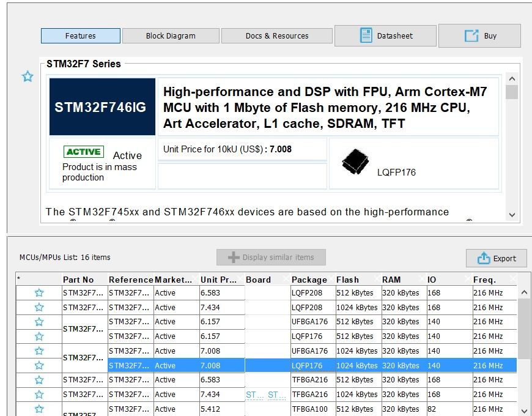Click the Market... column header
Viewport: 532px width, 416px height.
[177, 280]
